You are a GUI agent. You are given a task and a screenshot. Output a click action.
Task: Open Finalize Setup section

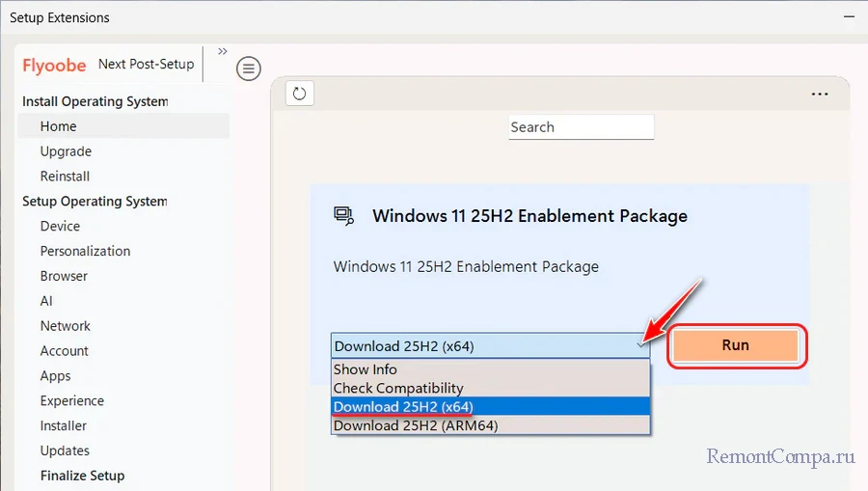82,476
